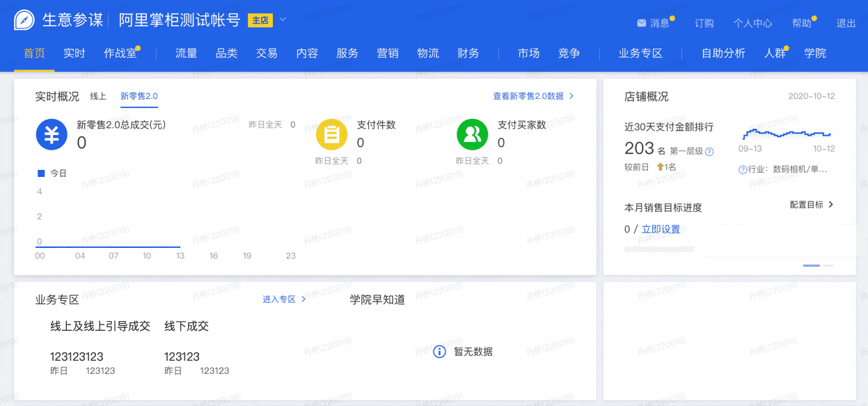Open the 订购 link

704,23
